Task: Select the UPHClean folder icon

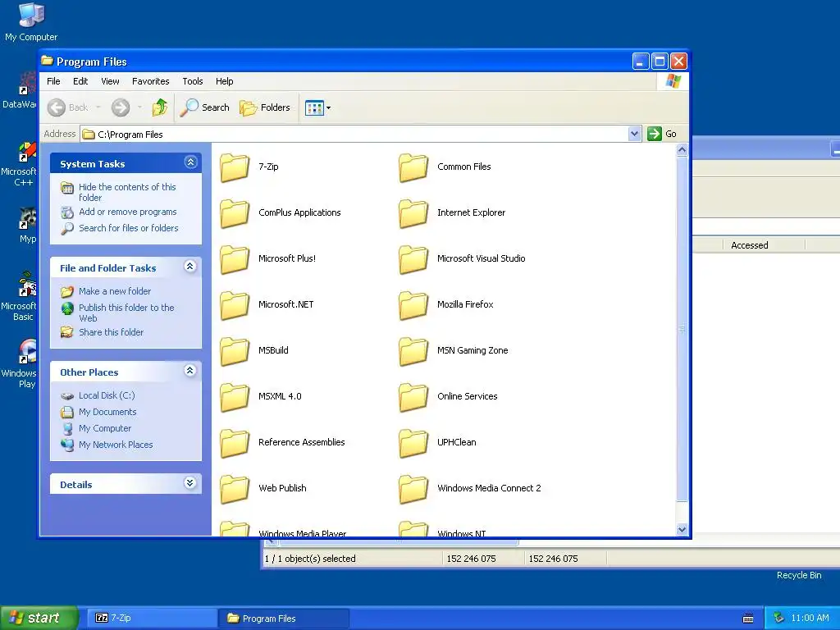Action: pos(413,443)
